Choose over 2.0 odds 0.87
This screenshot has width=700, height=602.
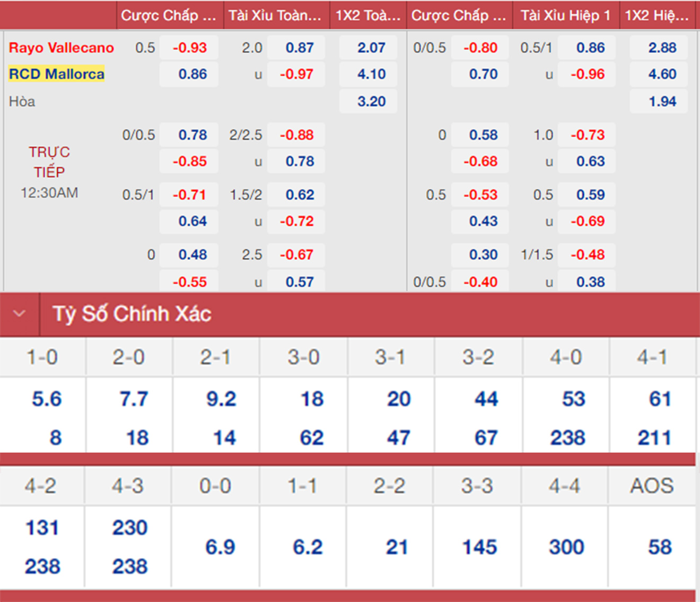click(x=299, y=48)
